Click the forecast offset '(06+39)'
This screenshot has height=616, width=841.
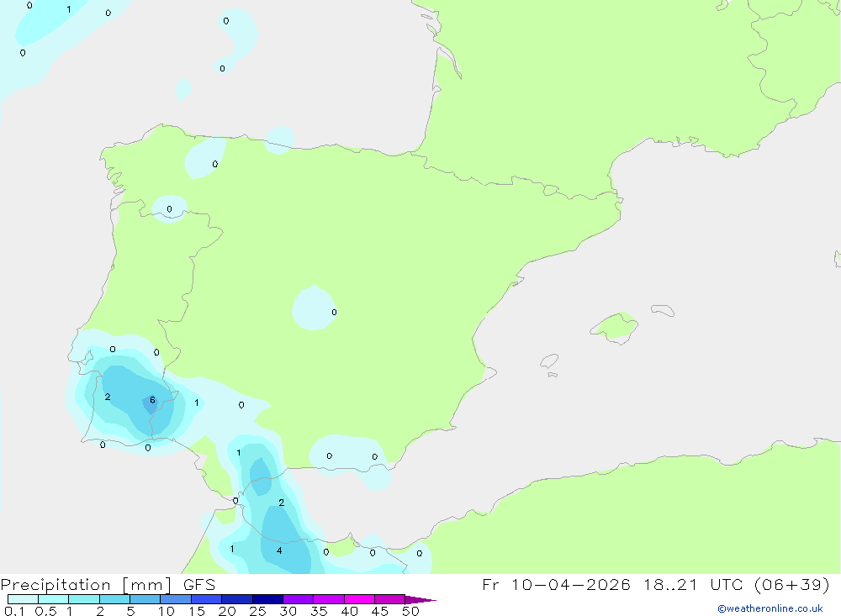[791, 585]
